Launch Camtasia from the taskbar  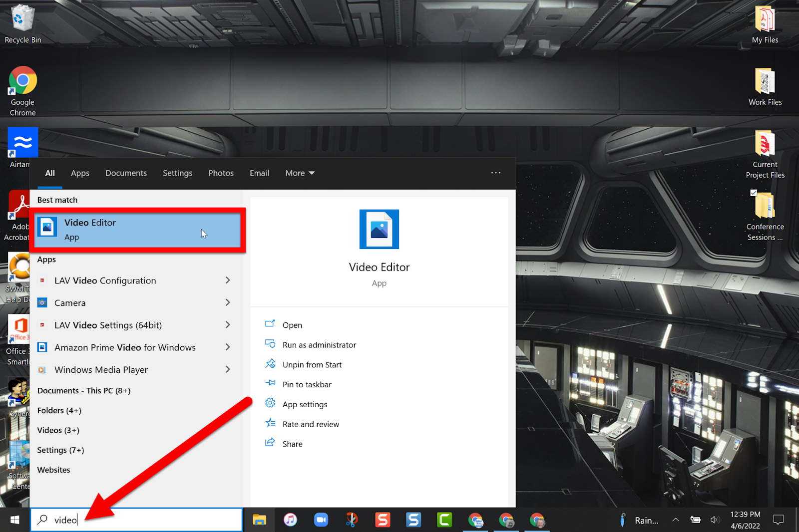444,520
